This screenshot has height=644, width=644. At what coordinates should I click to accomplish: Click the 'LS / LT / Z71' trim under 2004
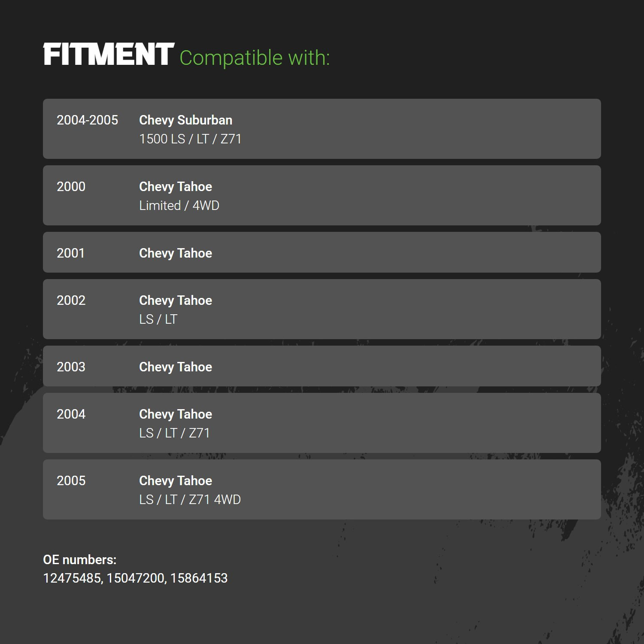pos(174,433)
